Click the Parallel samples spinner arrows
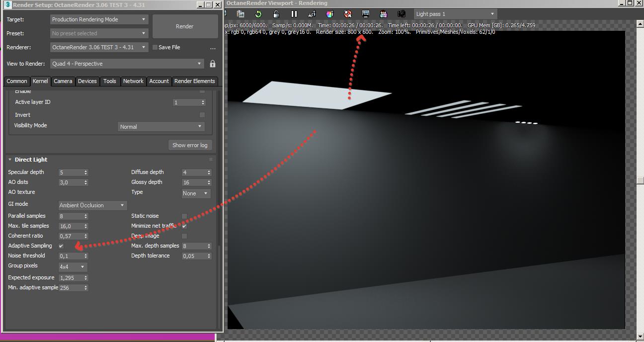 tap(85, 216)
